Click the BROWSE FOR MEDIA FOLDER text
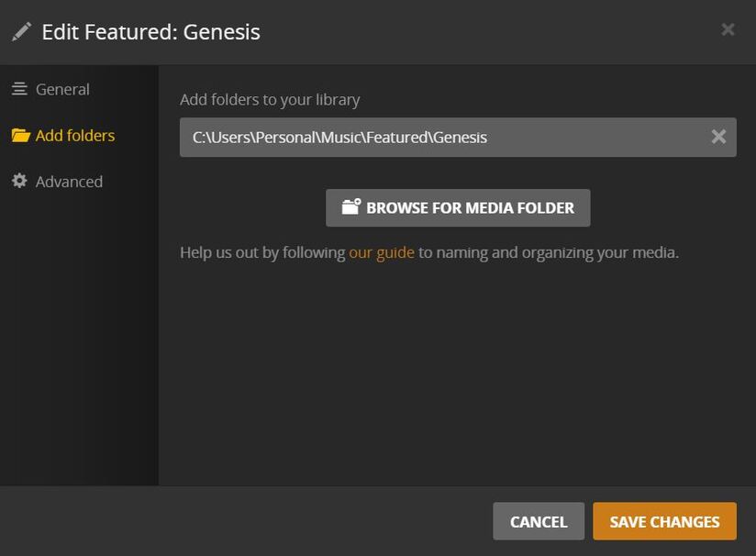This screenshot has width=756, height=556. (x=470, y=207)
